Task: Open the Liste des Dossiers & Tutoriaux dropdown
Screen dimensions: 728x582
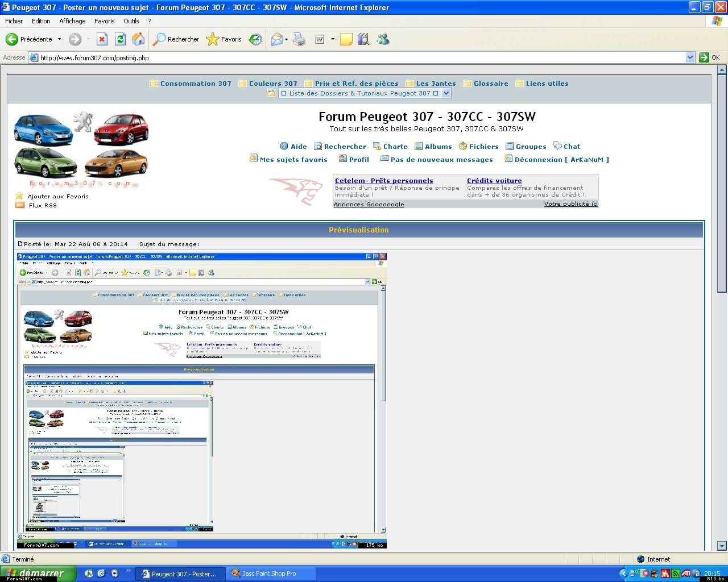Action: tap(364, 93)
